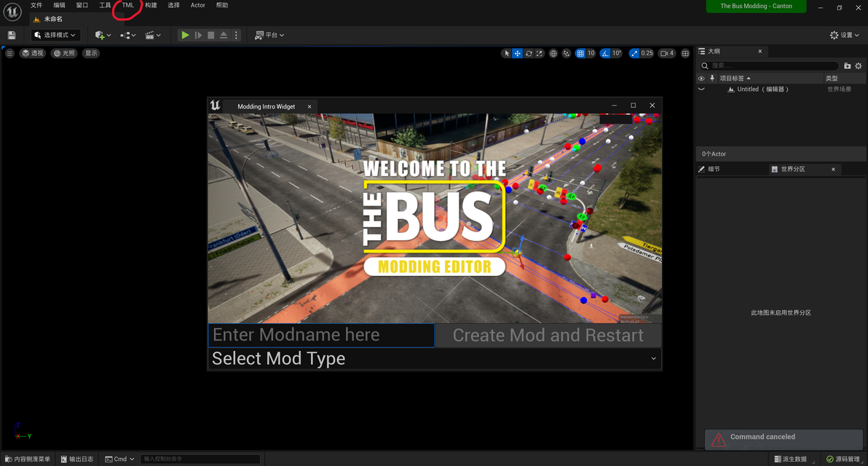Click the viewport layout maximize grid icon
The image size is (868, 466).
pos(685,53)
